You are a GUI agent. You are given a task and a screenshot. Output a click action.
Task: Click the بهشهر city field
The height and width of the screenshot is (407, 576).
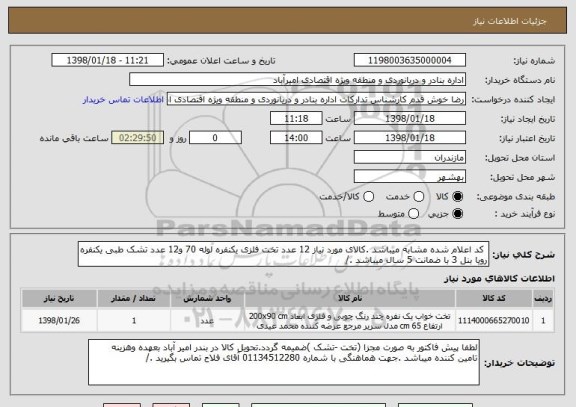coord(410,177)
